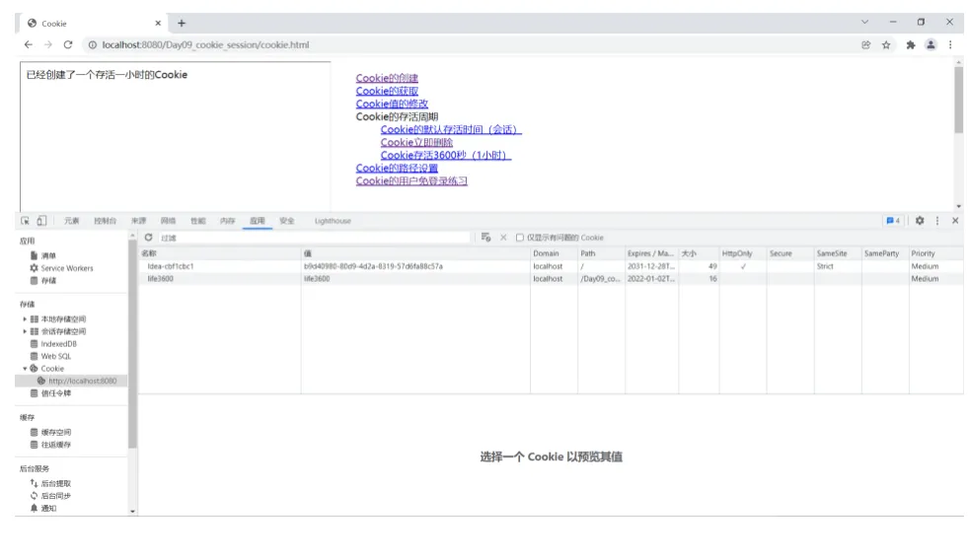Follow Cookie存活3600秒（1小时）link

[446, 156]
